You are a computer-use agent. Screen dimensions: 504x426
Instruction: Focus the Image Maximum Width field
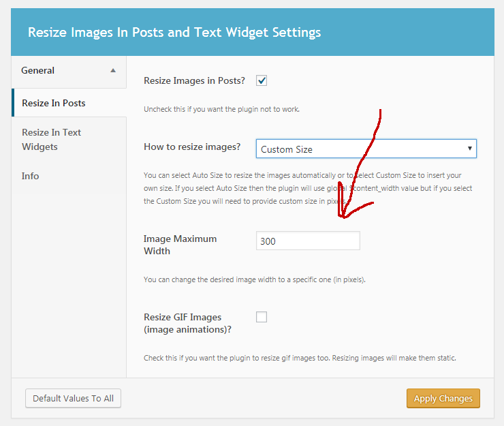[308, 241]
